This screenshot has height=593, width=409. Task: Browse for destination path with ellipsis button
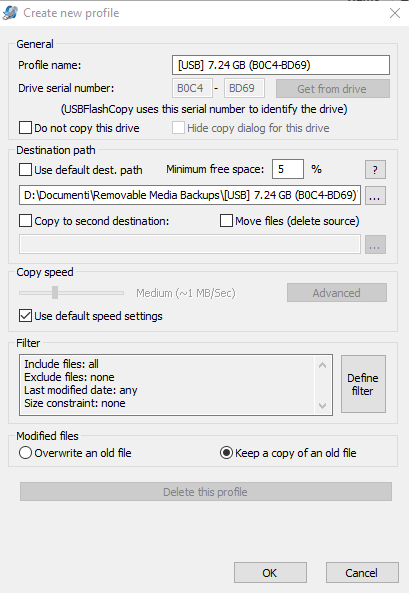coord(375,196)
